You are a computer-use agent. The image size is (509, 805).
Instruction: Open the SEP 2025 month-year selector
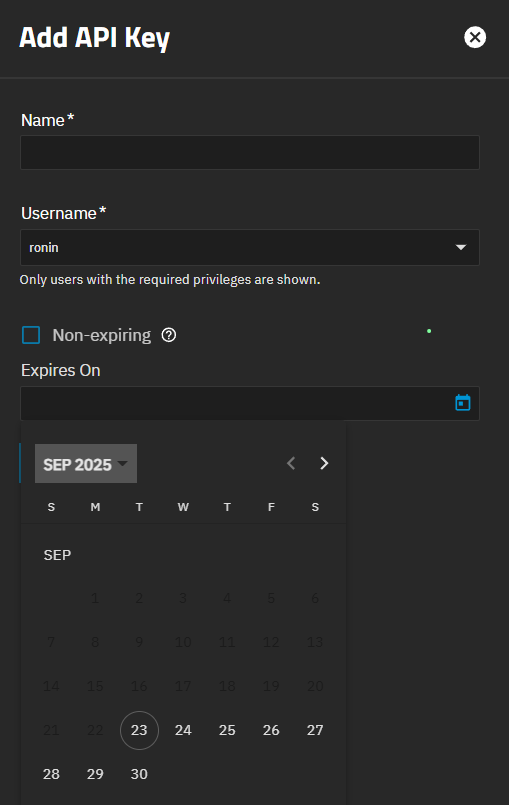pos(86,464)
